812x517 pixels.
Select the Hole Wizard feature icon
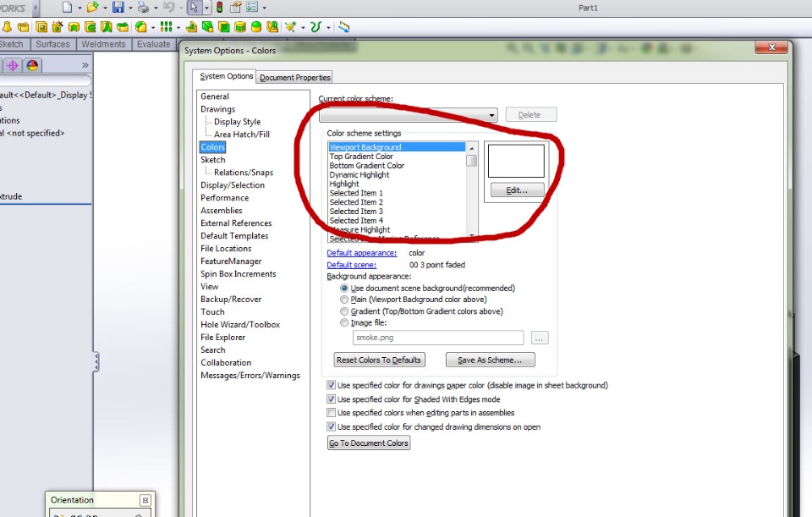[x=57, y=27]
